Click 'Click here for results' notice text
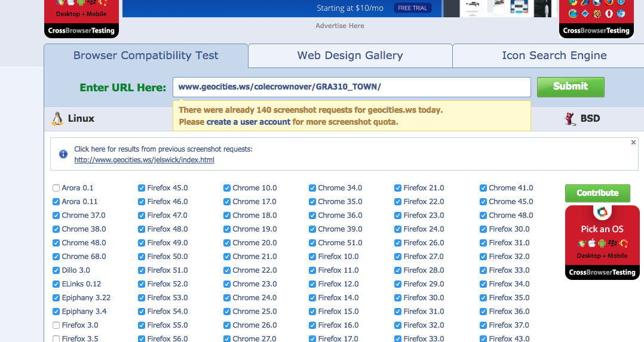Viewport: 644px width, 342px height. pyautogui.click(x=164, y=149)
